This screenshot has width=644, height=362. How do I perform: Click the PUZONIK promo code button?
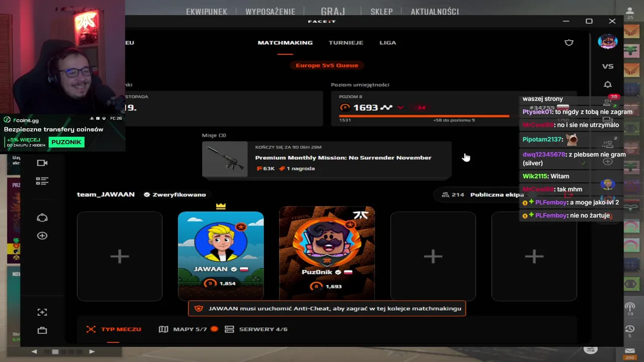pos(66,142)
